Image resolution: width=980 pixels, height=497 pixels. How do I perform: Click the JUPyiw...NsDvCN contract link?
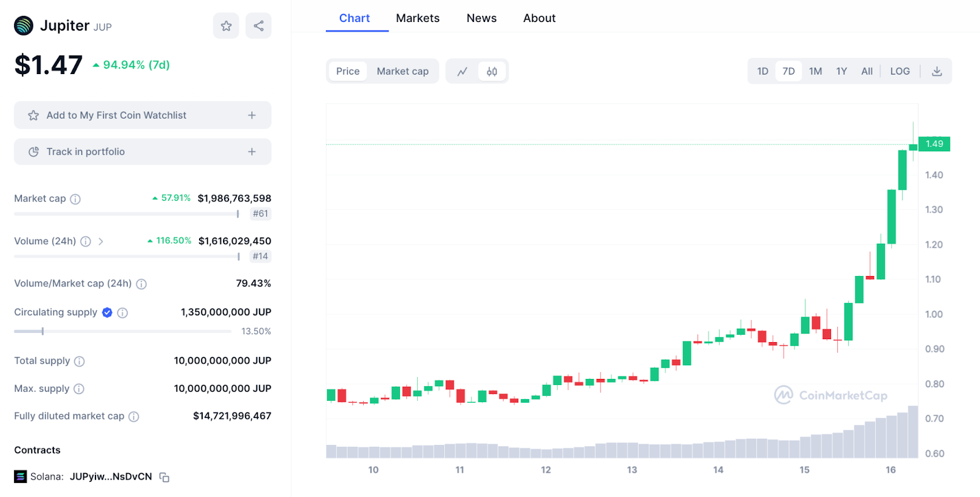pyautogui.click(x=111, y=477)
